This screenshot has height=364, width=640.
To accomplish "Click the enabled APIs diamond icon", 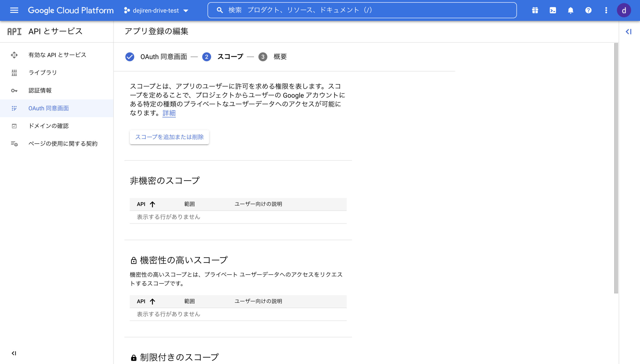I will 14,55.
